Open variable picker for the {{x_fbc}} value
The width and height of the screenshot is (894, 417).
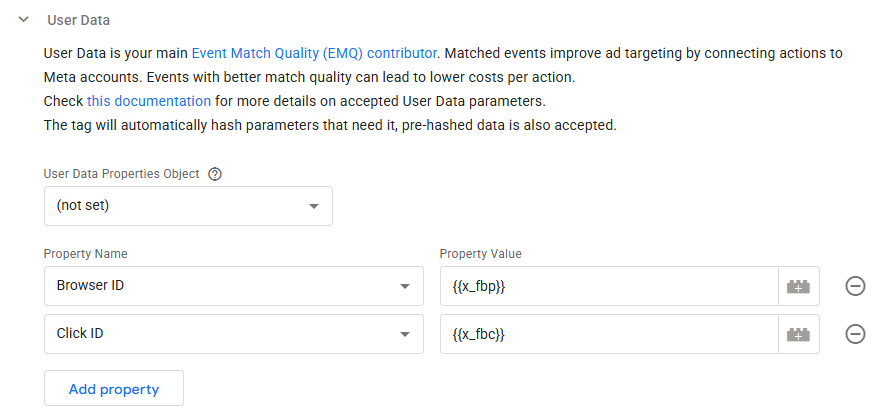click(x=798, y=334)
